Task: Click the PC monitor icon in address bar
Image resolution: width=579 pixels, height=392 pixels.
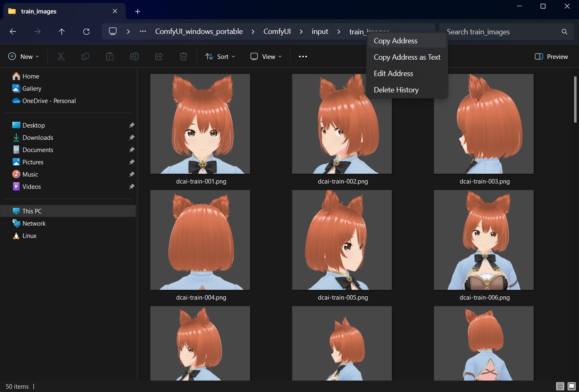Action: [x=113, y=31]
